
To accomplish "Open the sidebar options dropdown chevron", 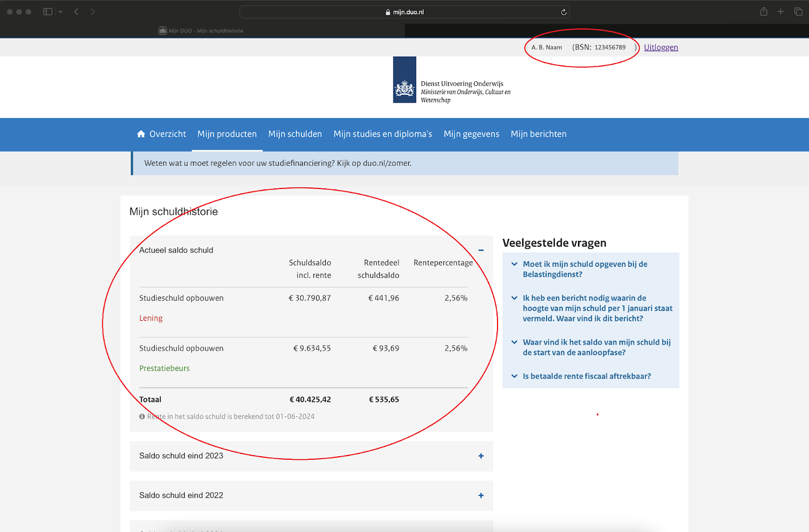I will click(x=60, y=12).
